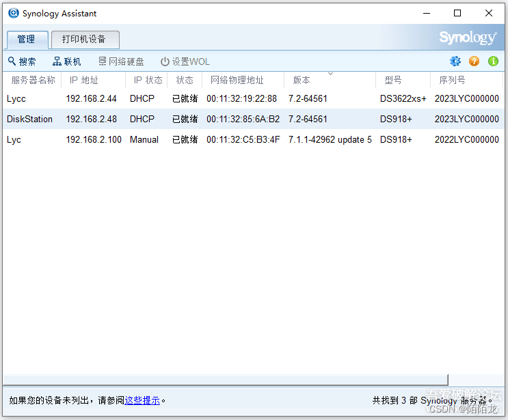Open about via the green info icon

[x=493, y=61]
